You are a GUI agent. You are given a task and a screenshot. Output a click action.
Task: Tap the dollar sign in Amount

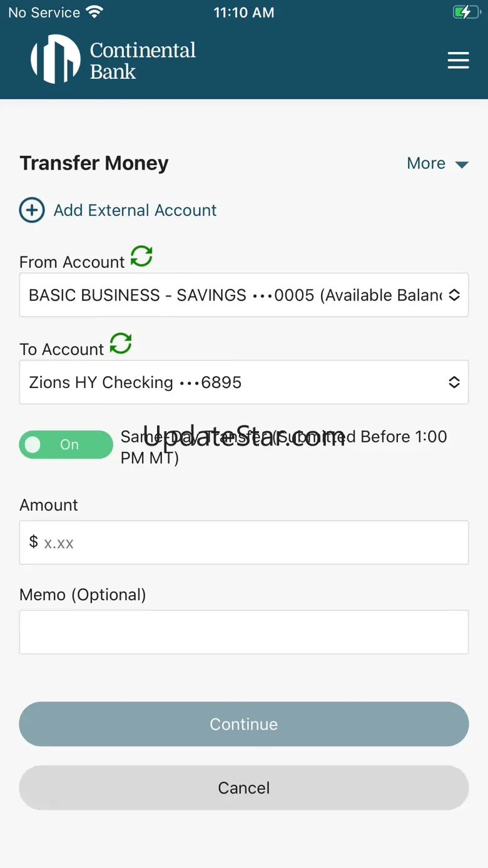(x=34, y=541)
